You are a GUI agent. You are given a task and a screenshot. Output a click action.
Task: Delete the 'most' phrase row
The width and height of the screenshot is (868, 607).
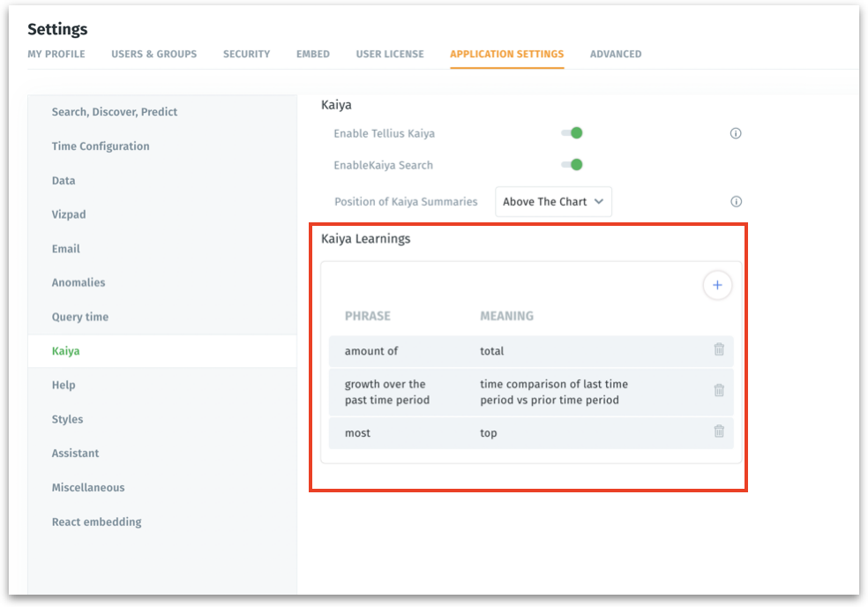tap(719, 432)
